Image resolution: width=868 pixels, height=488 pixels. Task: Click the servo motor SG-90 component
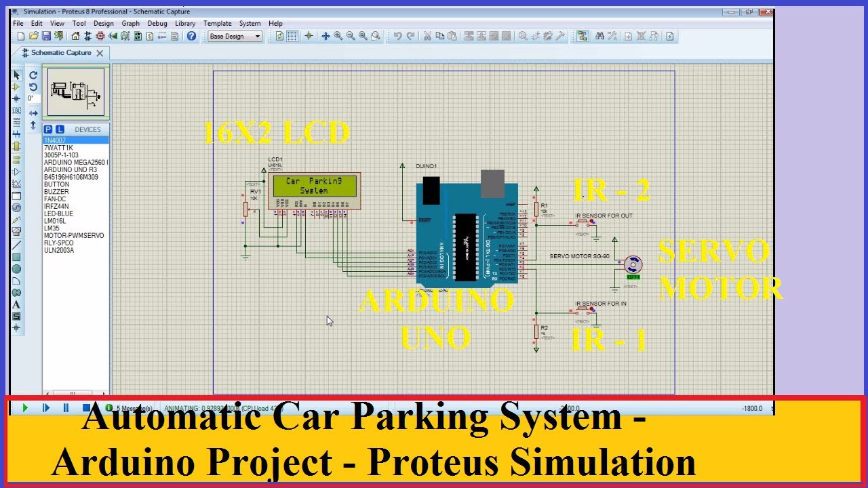pos(633,266)
